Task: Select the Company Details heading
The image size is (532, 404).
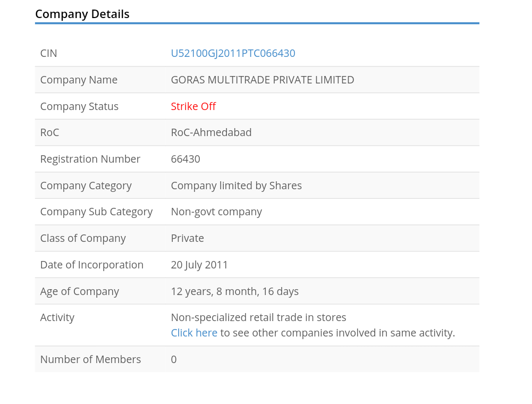Action: (x=82, y=14)
